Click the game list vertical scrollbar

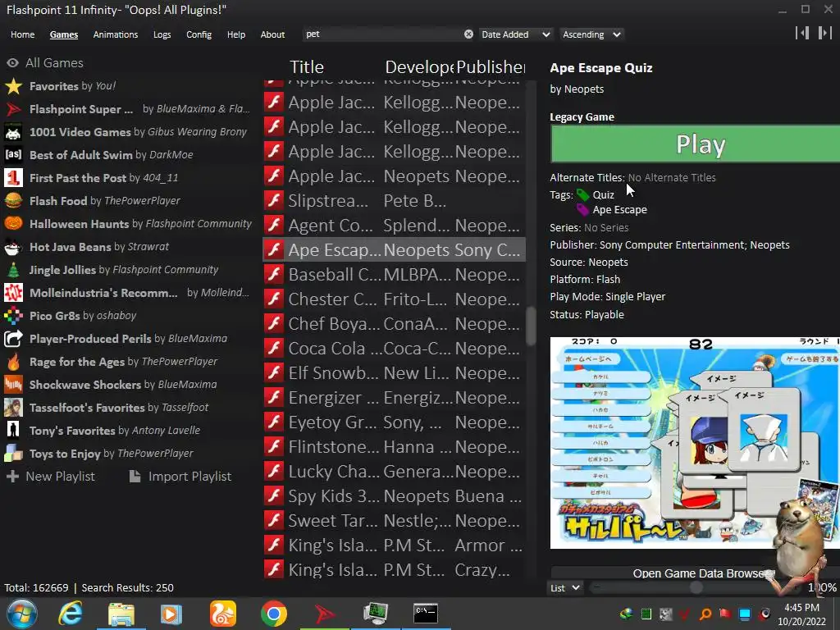click(x=531, y=325)
